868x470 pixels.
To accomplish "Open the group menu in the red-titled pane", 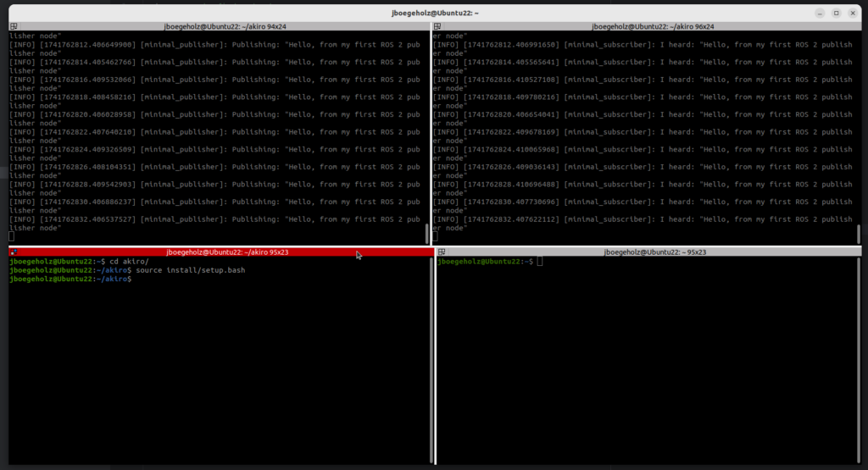I will 14,252.
